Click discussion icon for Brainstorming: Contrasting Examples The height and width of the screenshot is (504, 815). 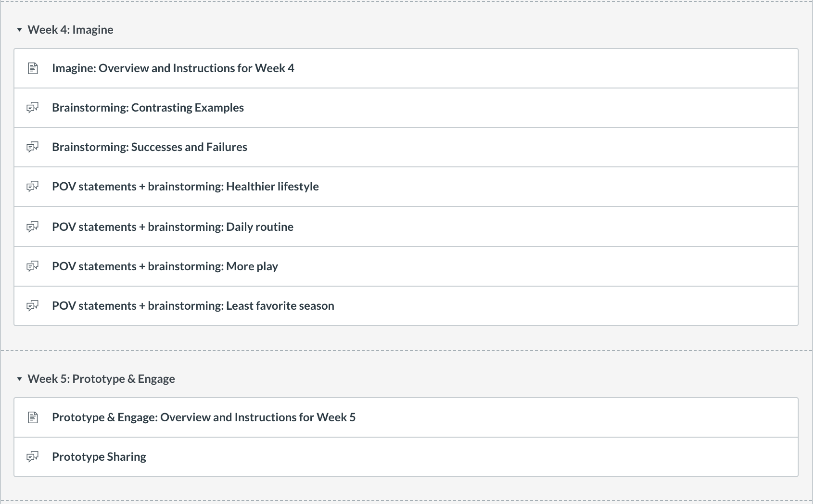point(32,108)
